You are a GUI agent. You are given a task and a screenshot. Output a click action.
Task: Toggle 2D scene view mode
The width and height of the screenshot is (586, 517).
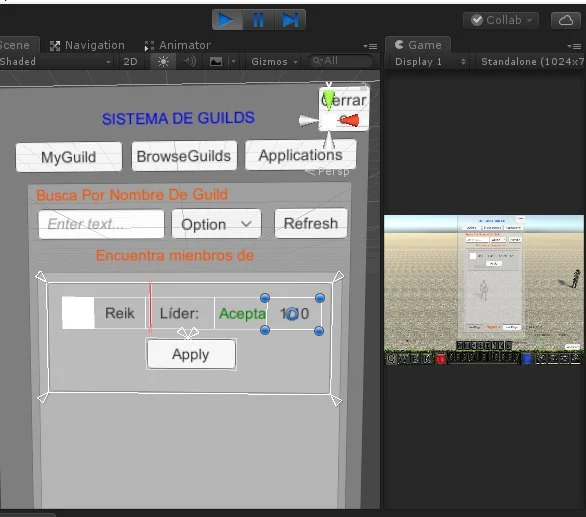130,61
